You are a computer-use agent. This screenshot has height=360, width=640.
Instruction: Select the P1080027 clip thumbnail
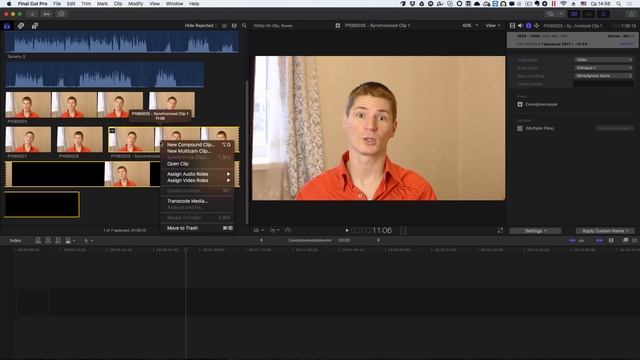tap(28, 140)
